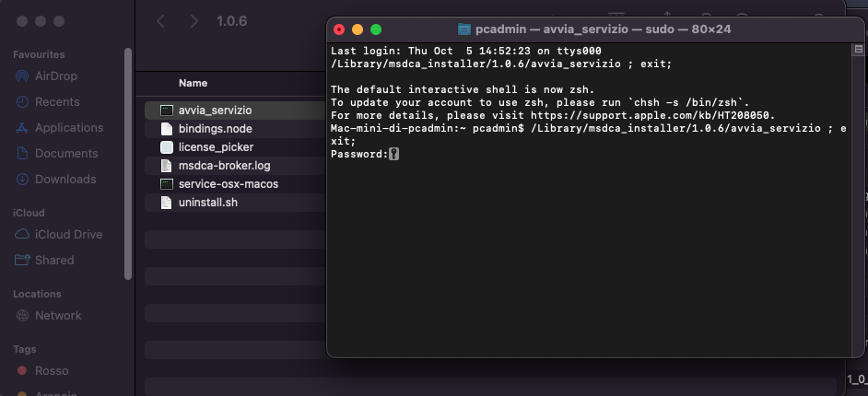
Task: Click the msdca-broker.log file icon
Action: click(167, 166)
